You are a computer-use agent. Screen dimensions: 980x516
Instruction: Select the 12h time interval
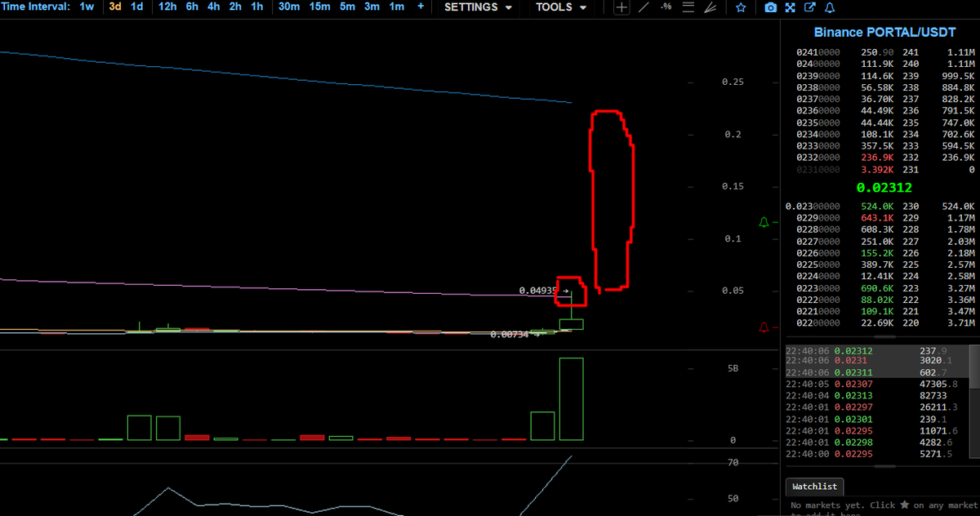[x=167, y=7]
